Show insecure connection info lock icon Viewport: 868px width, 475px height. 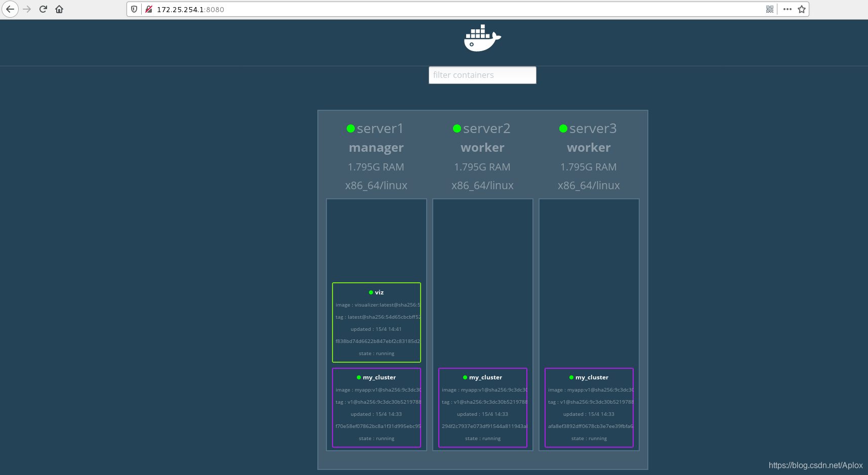coord(149,9)
